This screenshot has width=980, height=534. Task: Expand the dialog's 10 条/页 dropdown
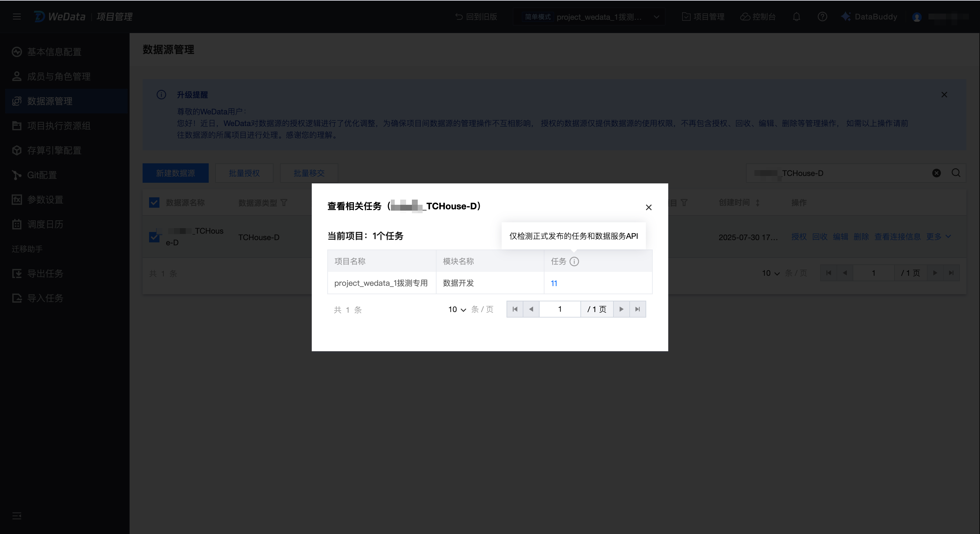(457, 309)
